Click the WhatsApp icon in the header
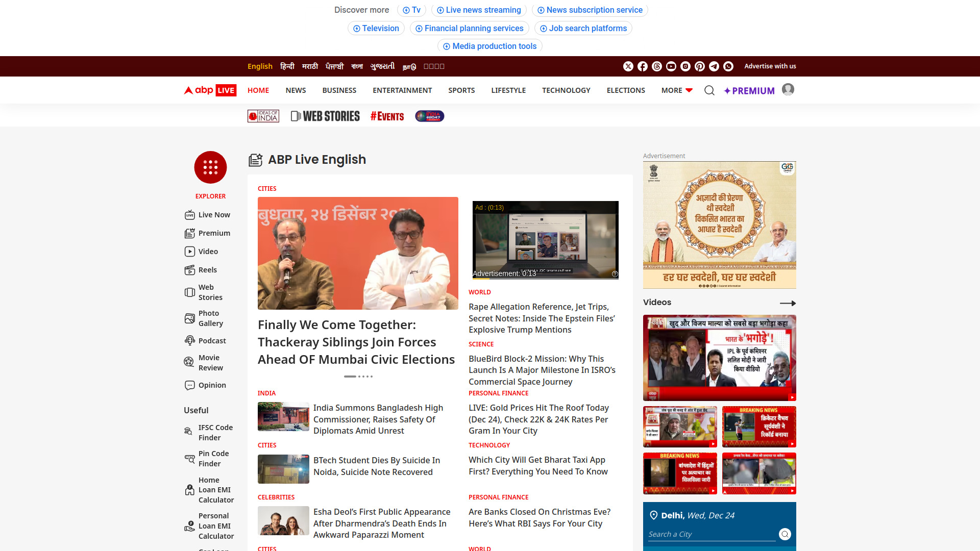Viewport: 980px width, 551px height. [728, 66]
